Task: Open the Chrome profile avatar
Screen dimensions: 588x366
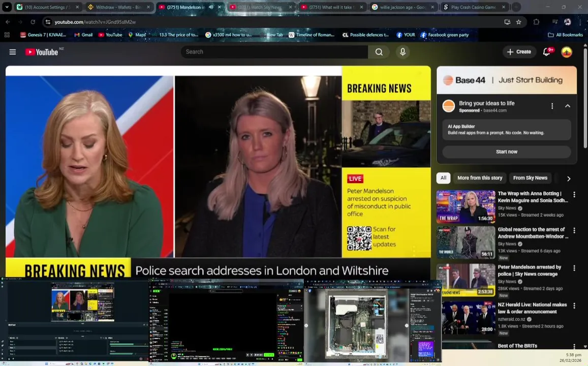Action: point(567,22)
